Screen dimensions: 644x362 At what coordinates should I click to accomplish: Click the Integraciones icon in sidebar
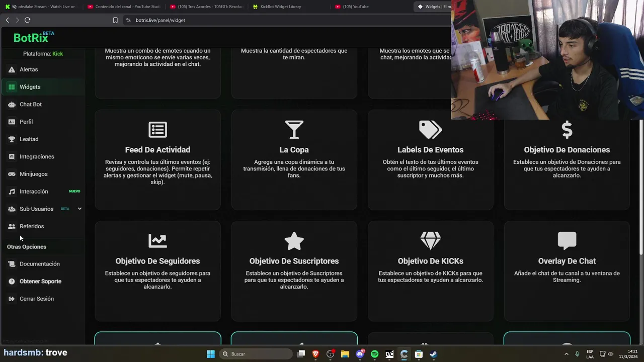(x=12, y=157)
